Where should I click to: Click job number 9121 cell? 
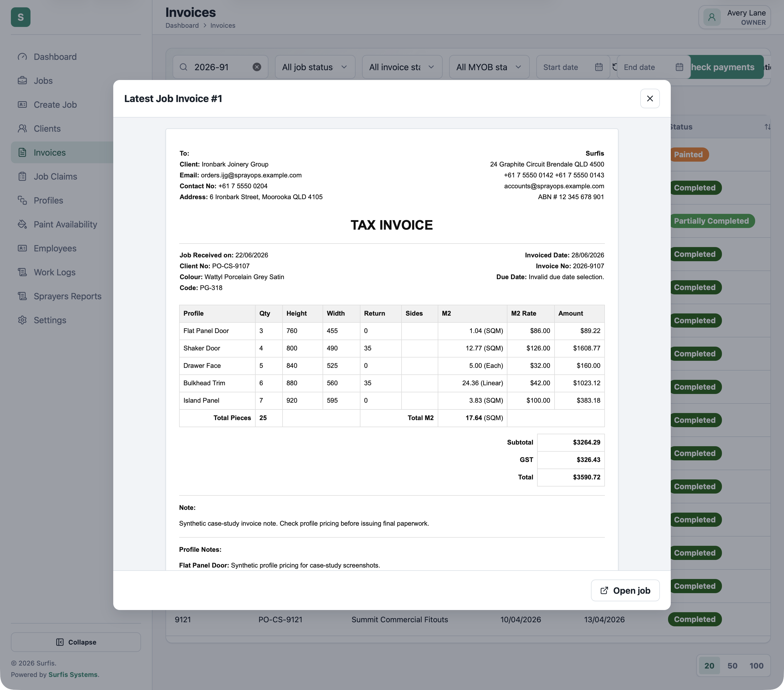pyautogui.click(x=183, y=620)
